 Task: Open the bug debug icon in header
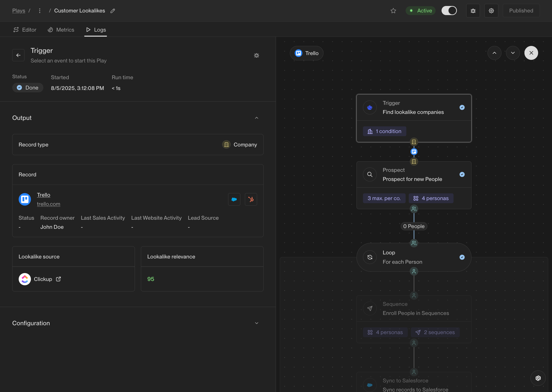473,11
